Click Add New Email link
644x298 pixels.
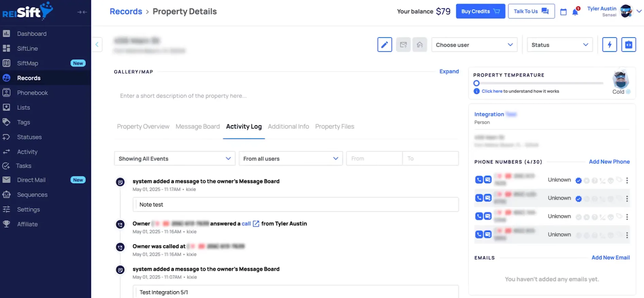click(611, 258)
